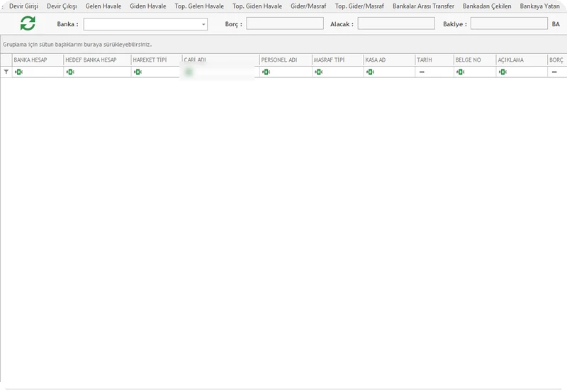Click filter operator icon under PERSONEL ADI
Image resolution: width=567 pixels, height=392 pixels.
click(266, 72)
